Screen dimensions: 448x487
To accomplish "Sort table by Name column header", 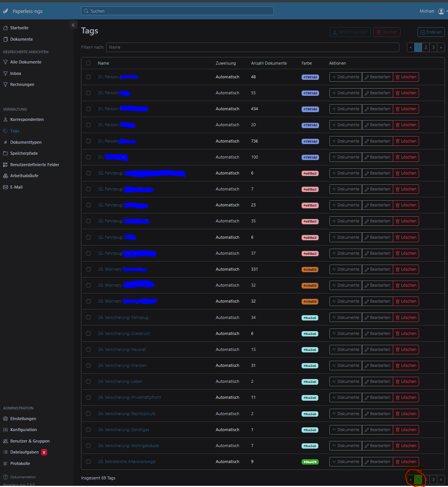I will (x=103, y=63).
